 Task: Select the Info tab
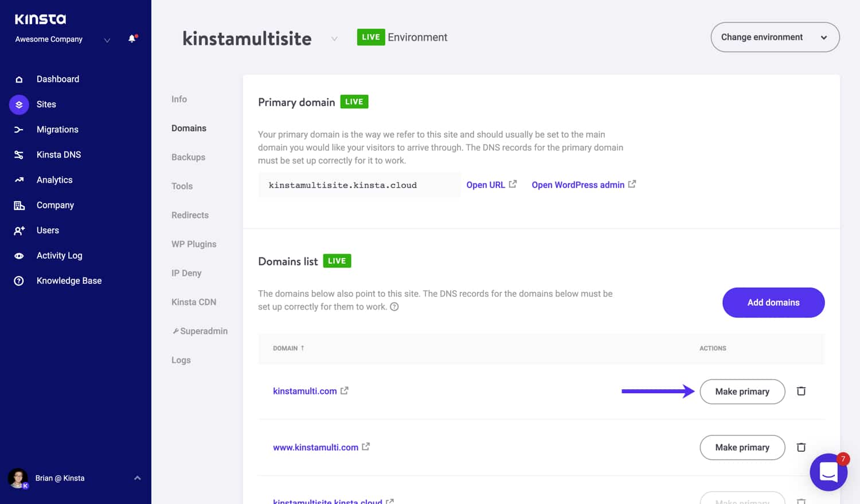coord(179,99)
